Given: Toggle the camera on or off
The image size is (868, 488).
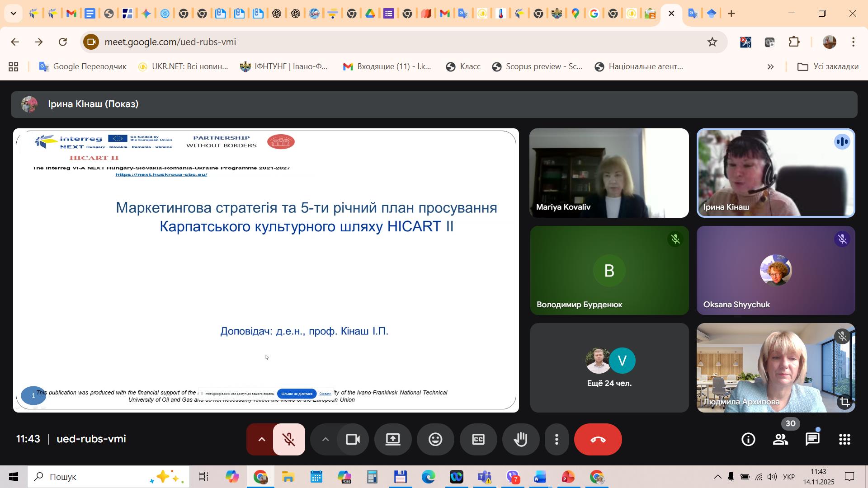Looking at the screenshot, I should 353,440.
